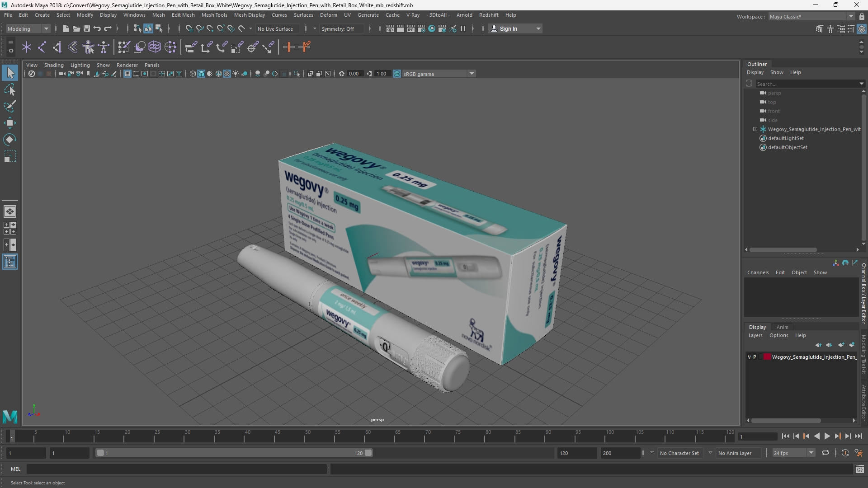Choose the Move tool in the toolbox
The width and height of the screenshot is (868, 488).
coord(10,123)
